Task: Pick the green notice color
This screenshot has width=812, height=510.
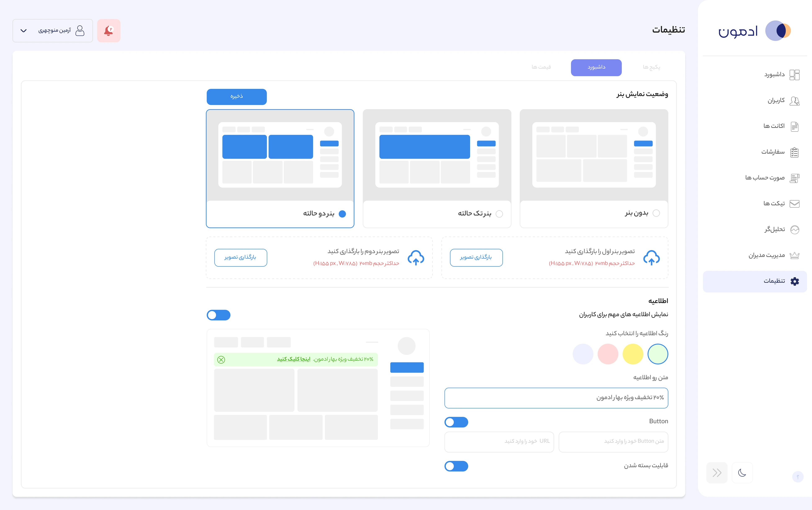Action: [x=658, y=354]
